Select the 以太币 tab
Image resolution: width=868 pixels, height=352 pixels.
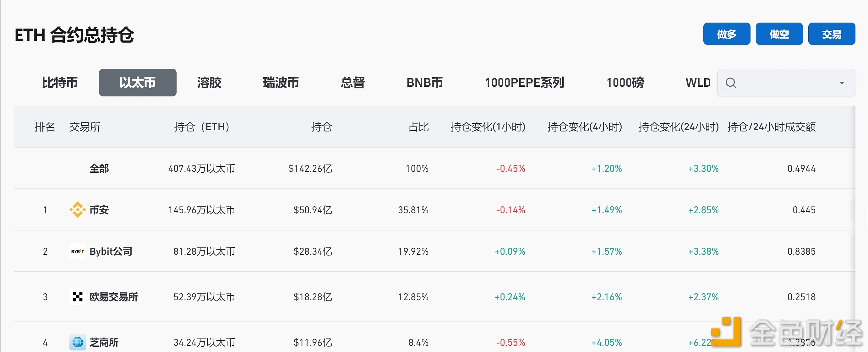coord(138,83)
